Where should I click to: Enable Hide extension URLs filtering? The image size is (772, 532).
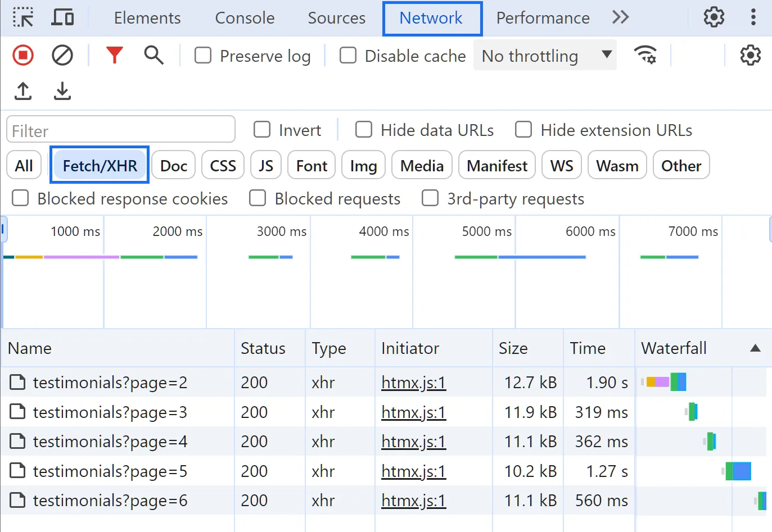(523, 129)
